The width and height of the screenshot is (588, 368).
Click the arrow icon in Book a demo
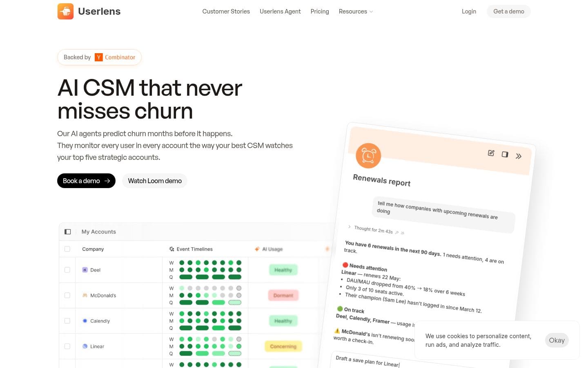[107, 181]
